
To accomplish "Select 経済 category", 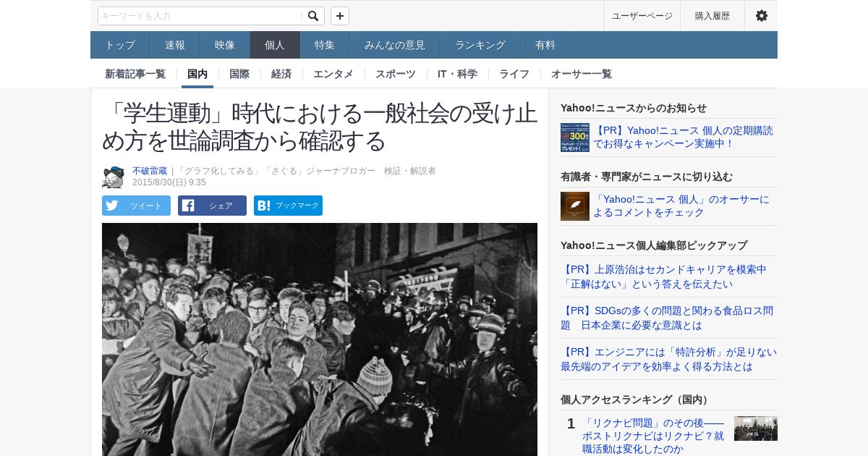I will coord(281,74).
